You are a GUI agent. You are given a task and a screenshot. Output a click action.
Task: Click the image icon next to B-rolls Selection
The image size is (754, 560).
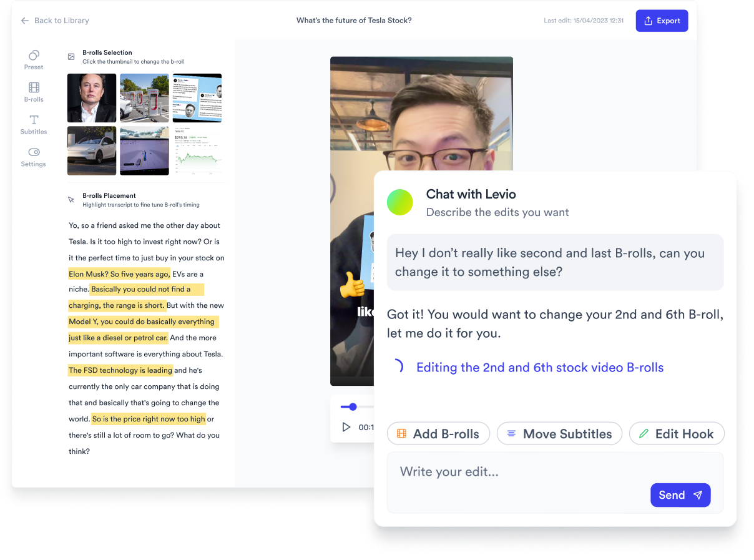coord(71,56)
